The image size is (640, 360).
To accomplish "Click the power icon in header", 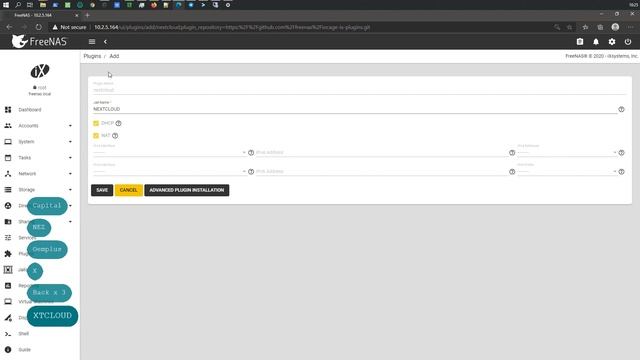I will point(628,42).
